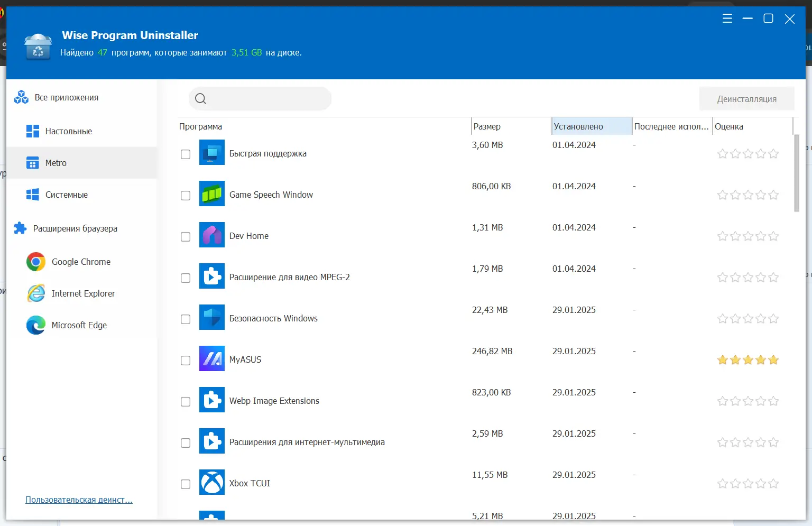Switch to the Настольные category
Viewport: 812px width, 526px height.
click(x=68, y=131)
